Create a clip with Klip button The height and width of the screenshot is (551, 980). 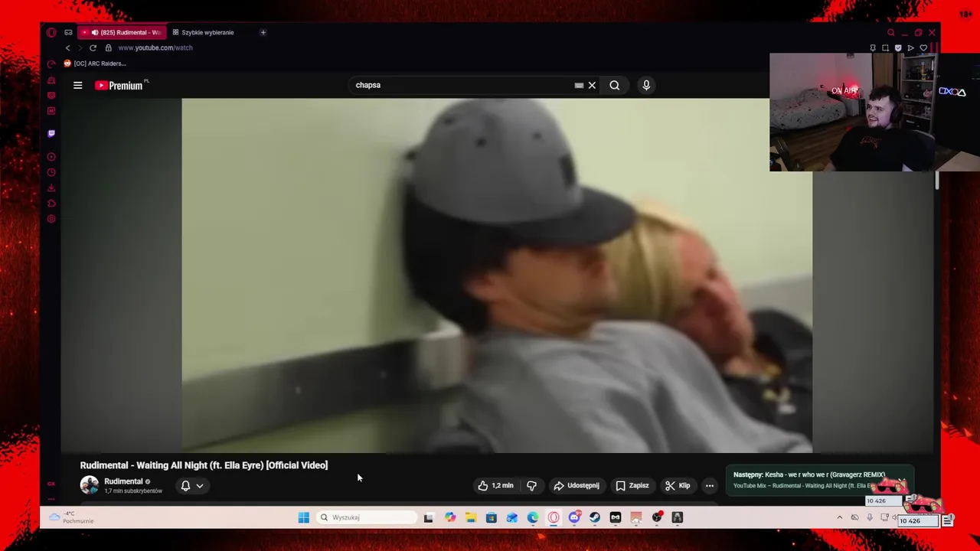678,485
